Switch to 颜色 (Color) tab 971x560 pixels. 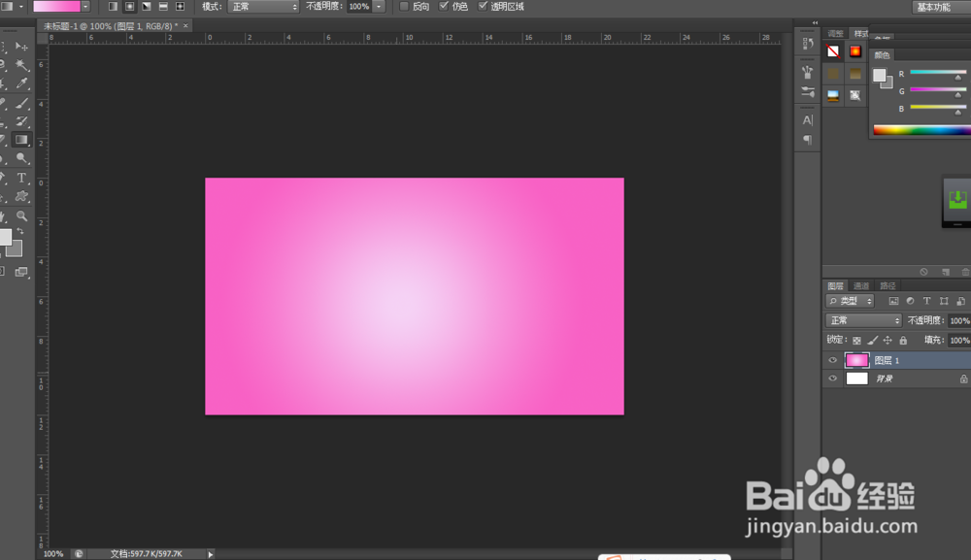pos(882,55)
